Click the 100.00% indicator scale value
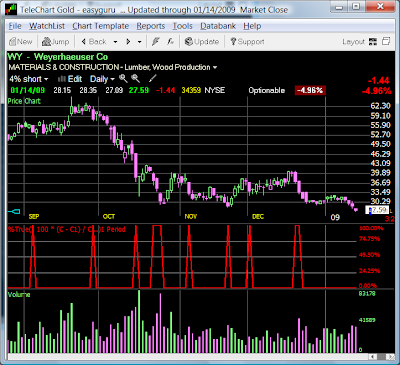Viewport: 400px width, 365px height. pyautogui.click(x=371, y=228)
